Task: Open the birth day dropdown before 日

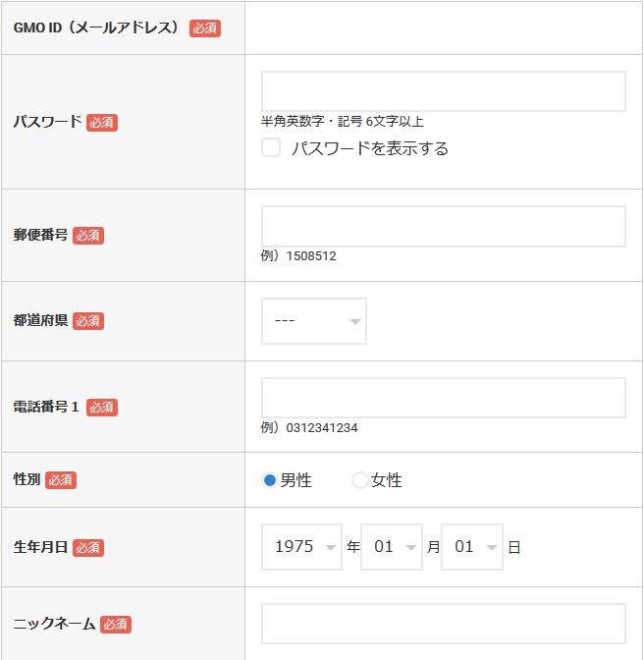Action: coord(472,547)
